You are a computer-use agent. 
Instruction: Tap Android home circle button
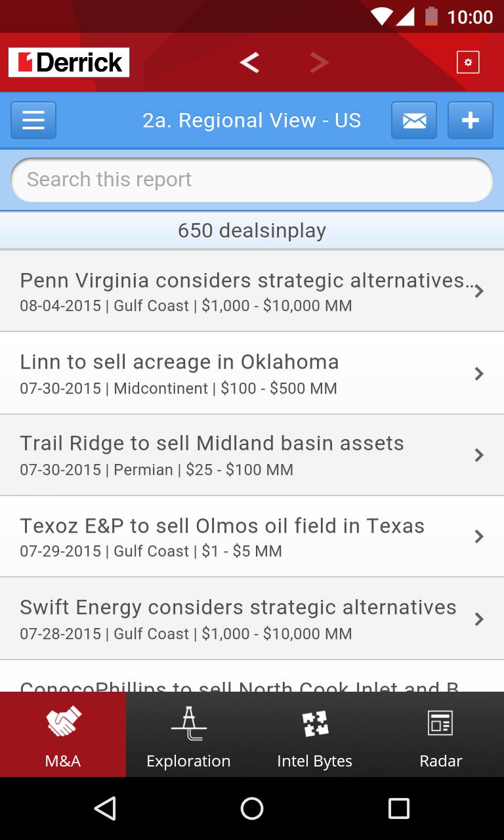click(x=252, y=808)
